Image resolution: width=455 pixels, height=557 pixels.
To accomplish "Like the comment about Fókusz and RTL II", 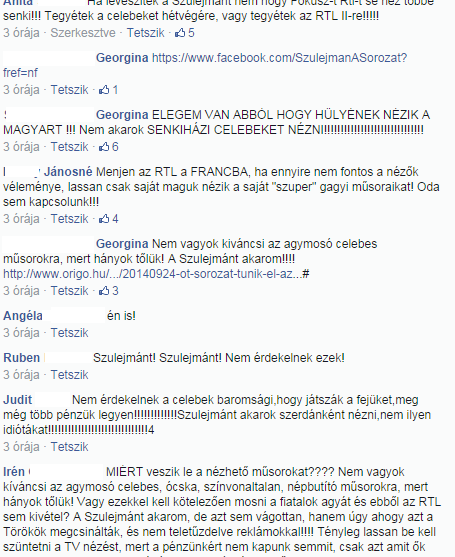I will click(x=146, y=33).
